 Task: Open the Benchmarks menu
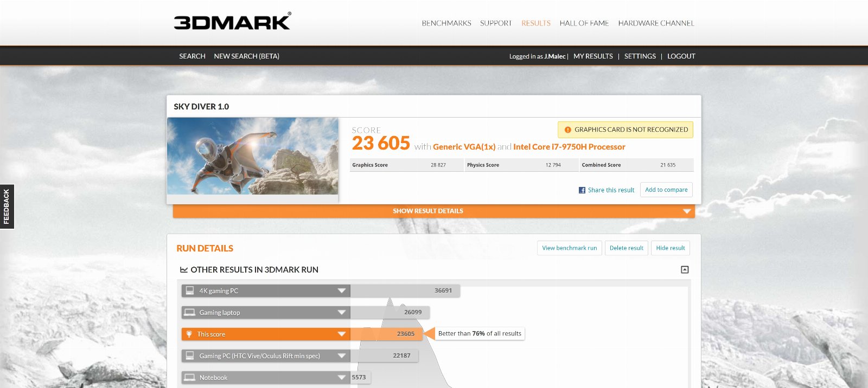pyautogui.click(x=446, y=23)
